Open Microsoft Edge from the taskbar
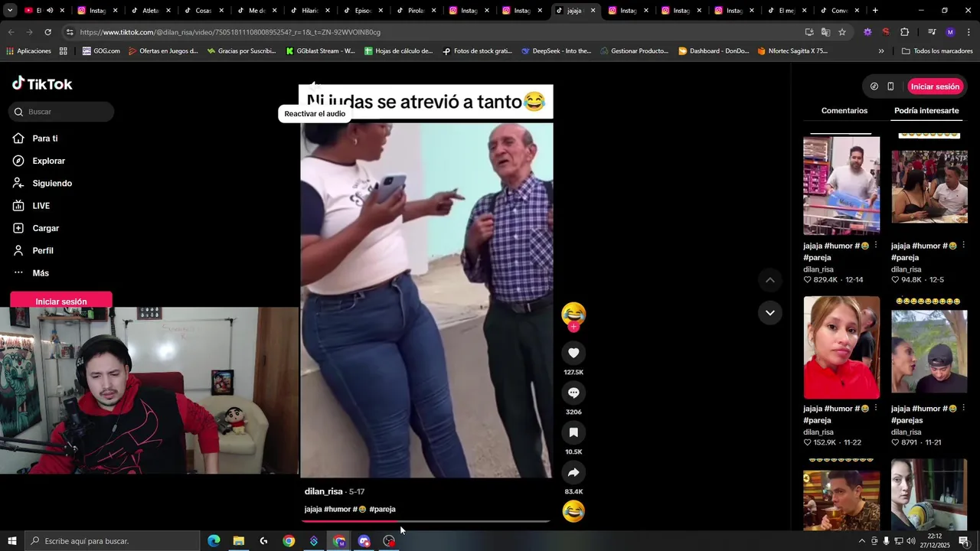 tap(214, 541)
